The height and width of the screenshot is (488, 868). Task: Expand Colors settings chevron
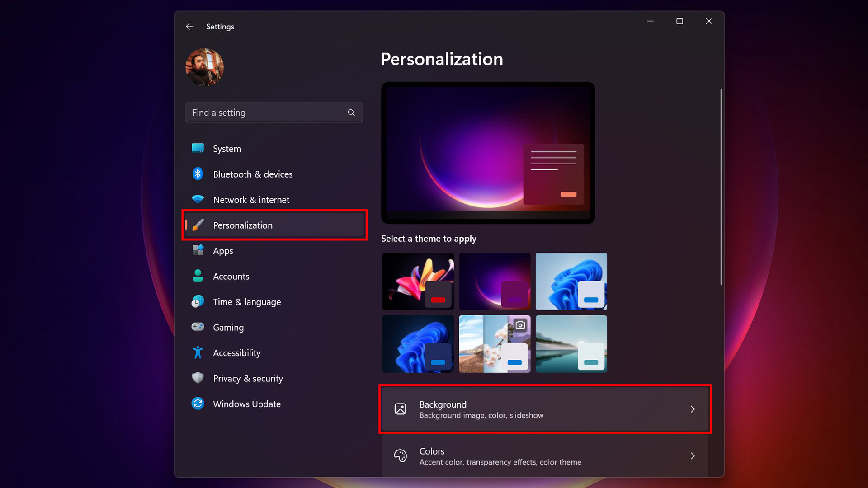693,456
